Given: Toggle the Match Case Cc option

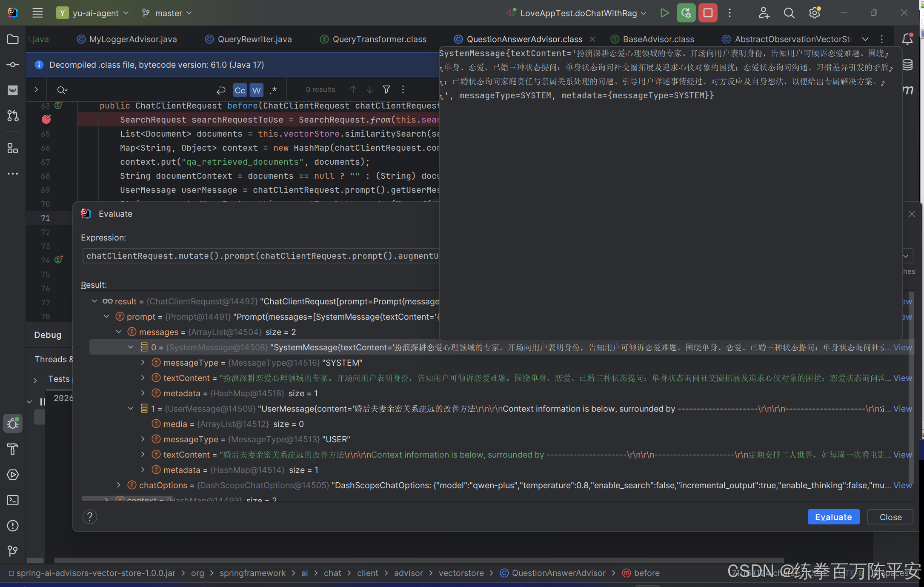Looking at the screenshot, I should click(x=240, y=90).
